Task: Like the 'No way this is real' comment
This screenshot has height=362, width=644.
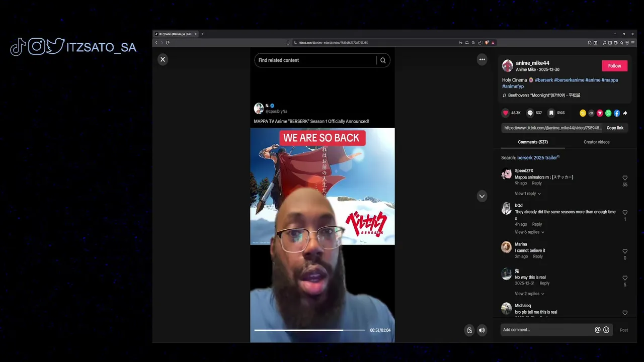Action: coord(625,278)
